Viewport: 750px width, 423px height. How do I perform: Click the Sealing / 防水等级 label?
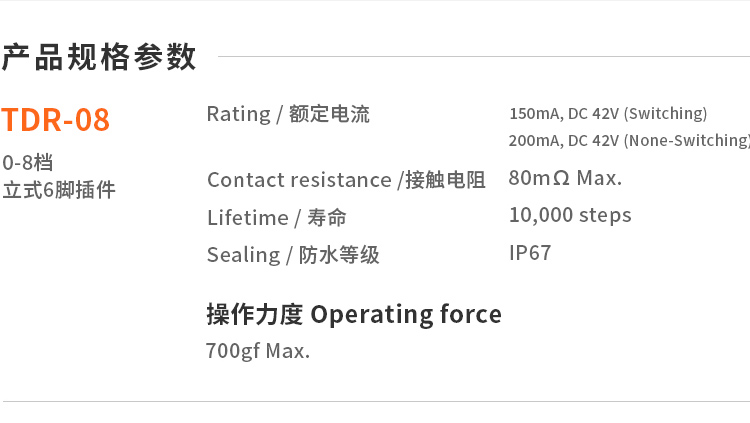pyautogui.click(x=293, y=255)
